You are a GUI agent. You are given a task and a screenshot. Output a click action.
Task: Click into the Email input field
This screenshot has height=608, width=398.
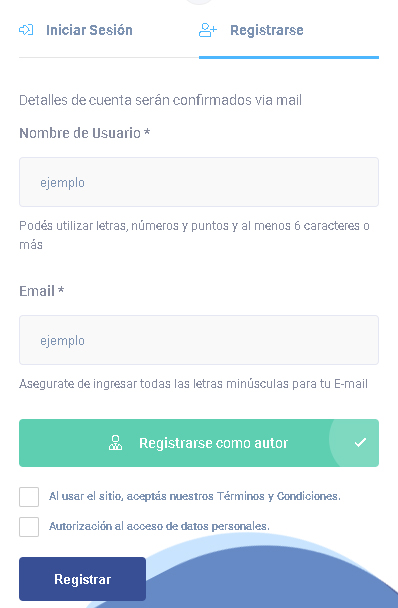[199, 340]
